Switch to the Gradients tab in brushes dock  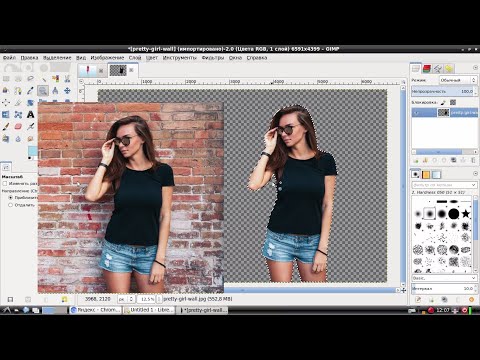pyautogui.click(x=436, y=174)
